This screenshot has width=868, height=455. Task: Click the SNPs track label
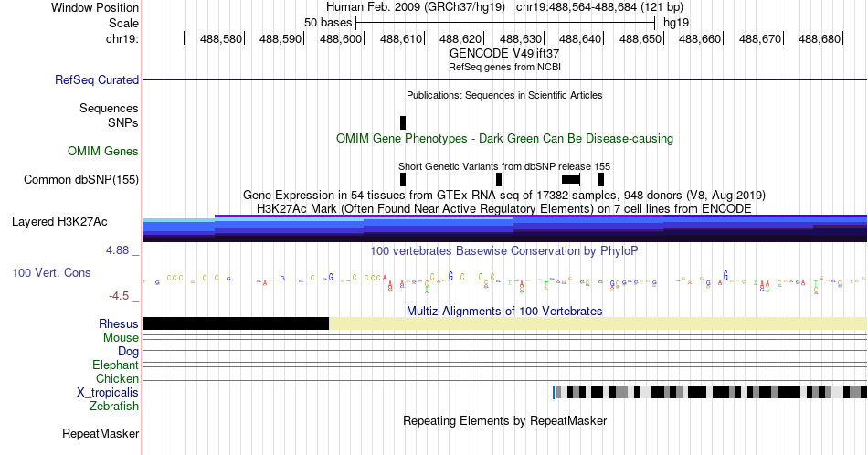(123, 122)
